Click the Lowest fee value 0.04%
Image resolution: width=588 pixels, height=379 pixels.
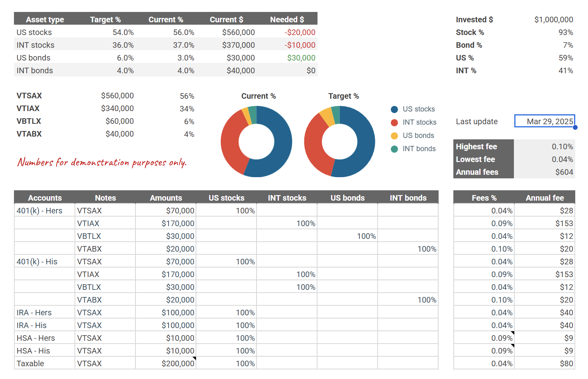pyautogui.click(x=545, y=159)
